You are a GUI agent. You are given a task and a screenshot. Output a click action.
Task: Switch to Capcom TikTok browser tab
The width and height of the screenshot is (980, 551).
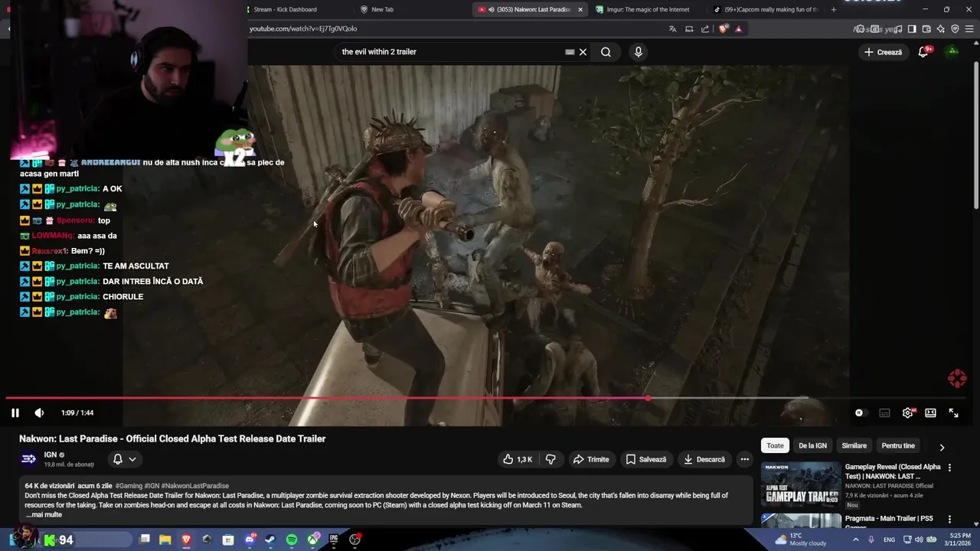coord(766,9)
